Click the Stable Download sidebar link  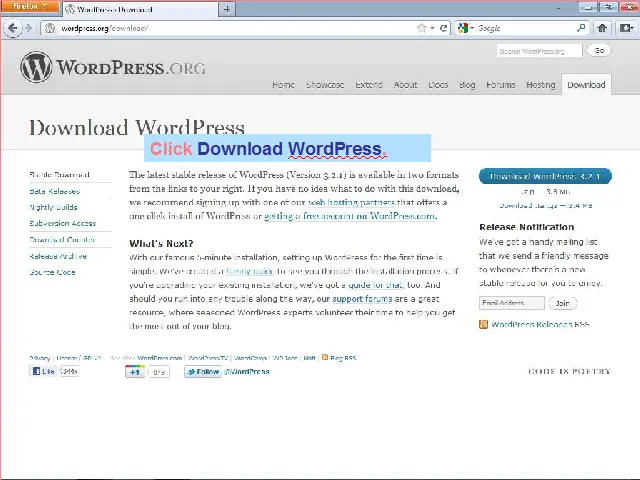pyautogui.click(x=59, y=175)
